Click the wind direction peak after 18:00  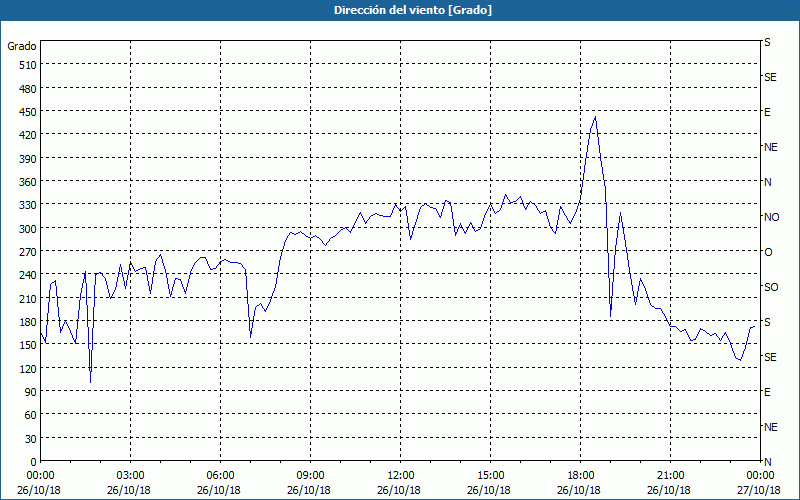click(x=595, y=117)
